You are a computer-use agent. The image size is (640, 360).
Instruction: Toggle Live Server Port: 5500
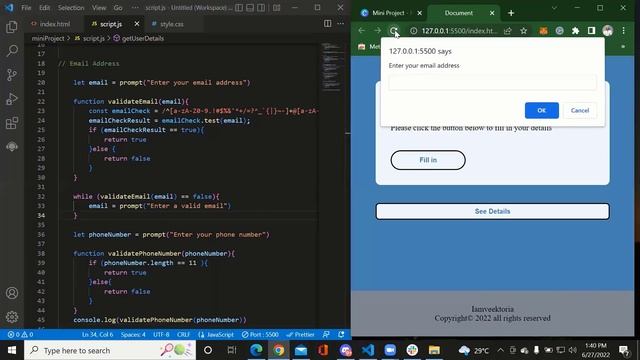click(260, 334)
